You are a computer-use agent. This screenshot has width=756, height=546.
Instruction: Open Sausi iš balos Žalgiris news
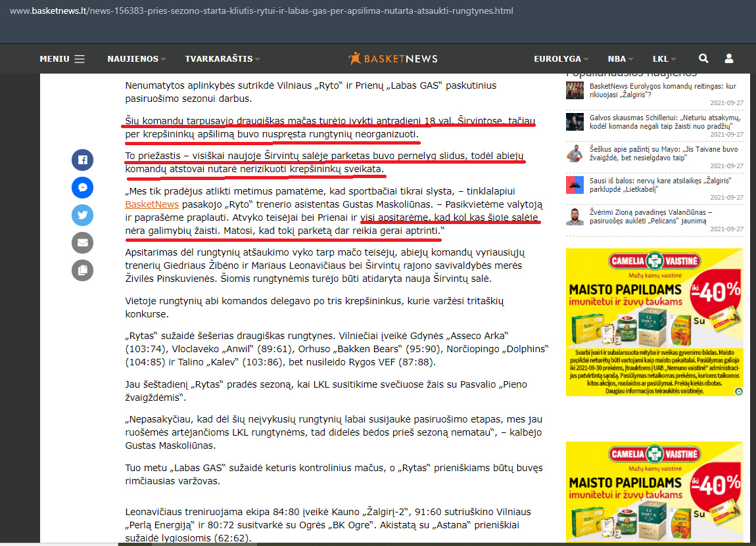click(660, 185)
